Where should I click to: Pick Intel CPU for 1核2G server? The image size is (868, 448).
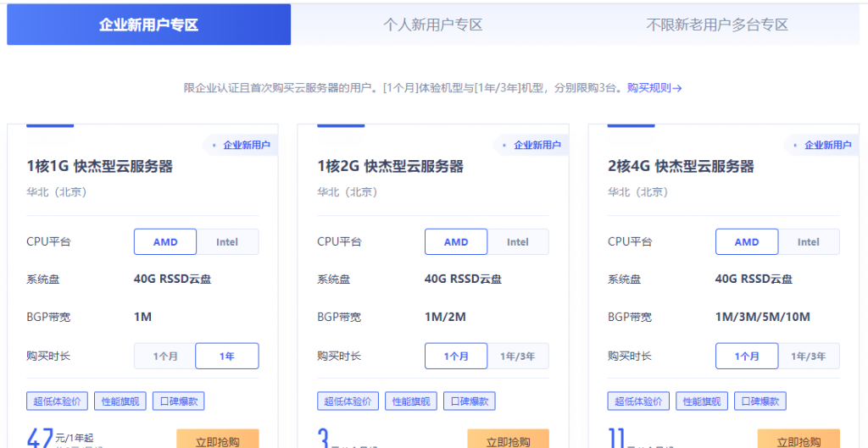(x=518, y=242)
